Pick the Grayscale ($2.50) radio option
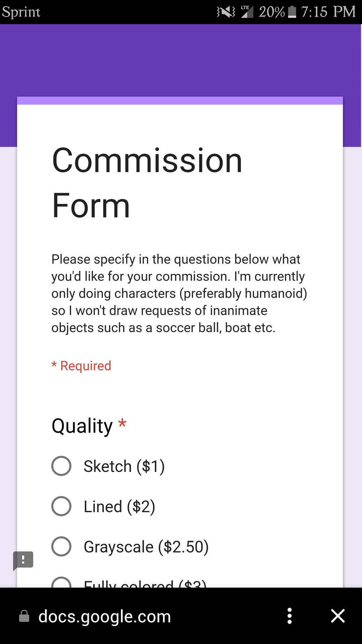 (61, 546)
